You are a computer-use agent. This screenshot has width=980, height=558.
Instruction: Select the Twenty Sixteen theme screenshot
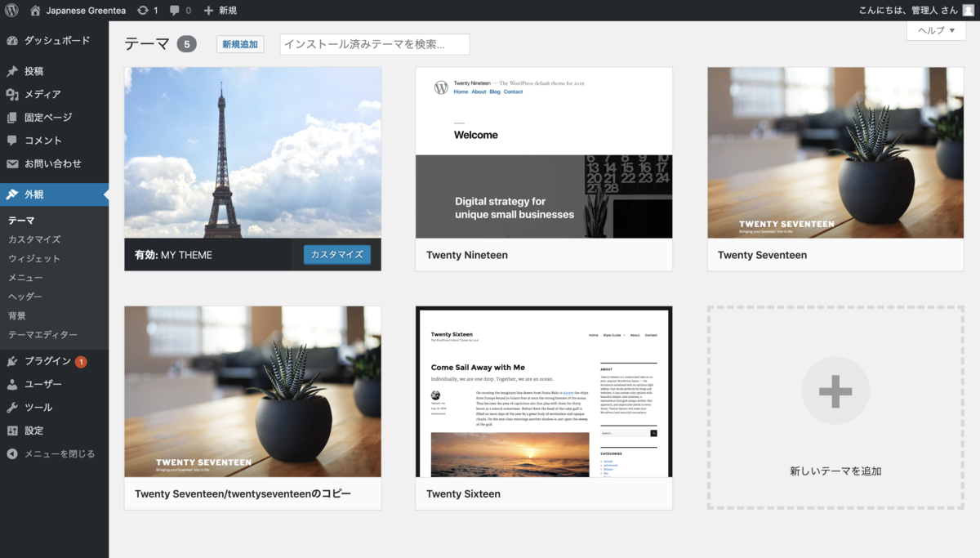pyautogui.click(x=544, y=391)
